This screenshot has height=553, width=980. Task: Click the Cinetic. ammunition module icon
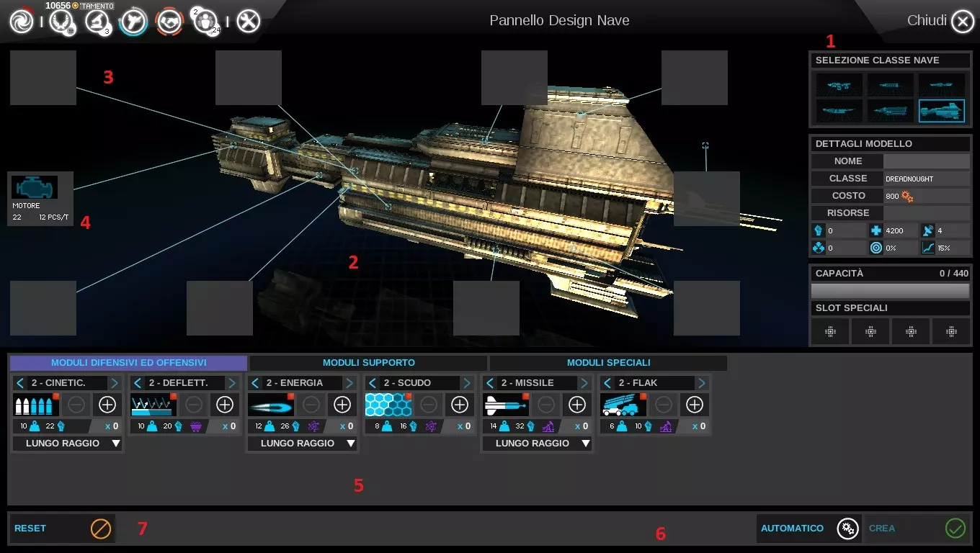pyautogui.click(x=36, y=405)
